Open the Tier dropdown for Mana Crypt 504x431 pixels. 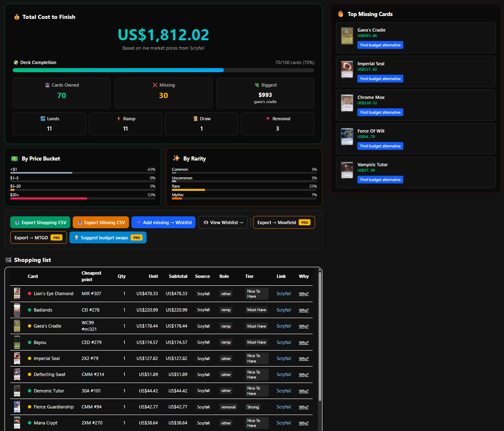256,423
